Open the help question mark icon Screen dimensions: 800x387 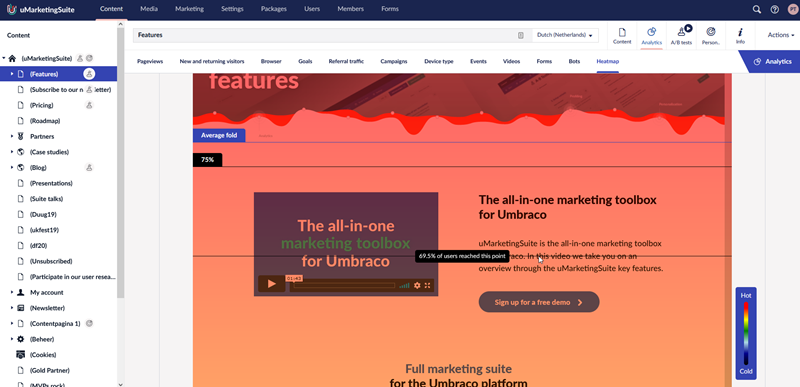[x=774, y=9]
